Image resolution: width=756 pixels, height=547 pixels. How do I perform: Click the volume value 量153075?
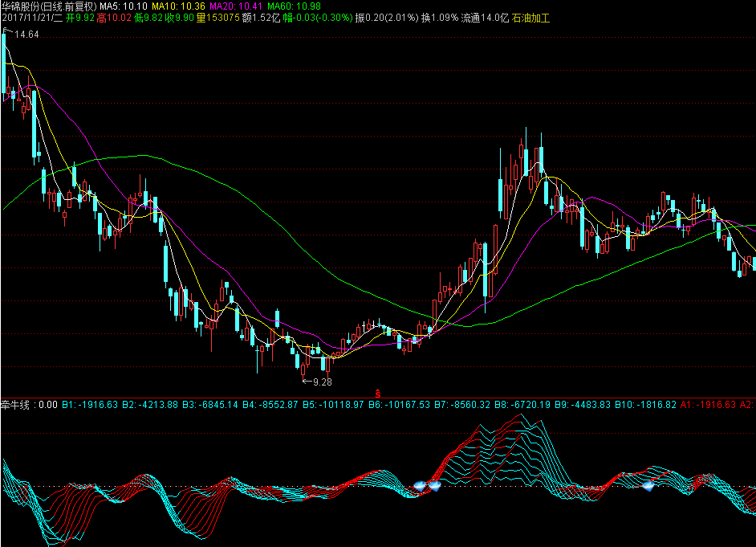tap(218, 18)
